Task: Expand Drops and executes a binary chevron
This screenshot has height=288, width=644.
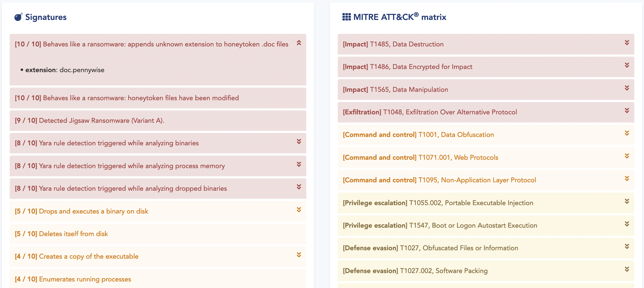Action: tap(299, 210)
